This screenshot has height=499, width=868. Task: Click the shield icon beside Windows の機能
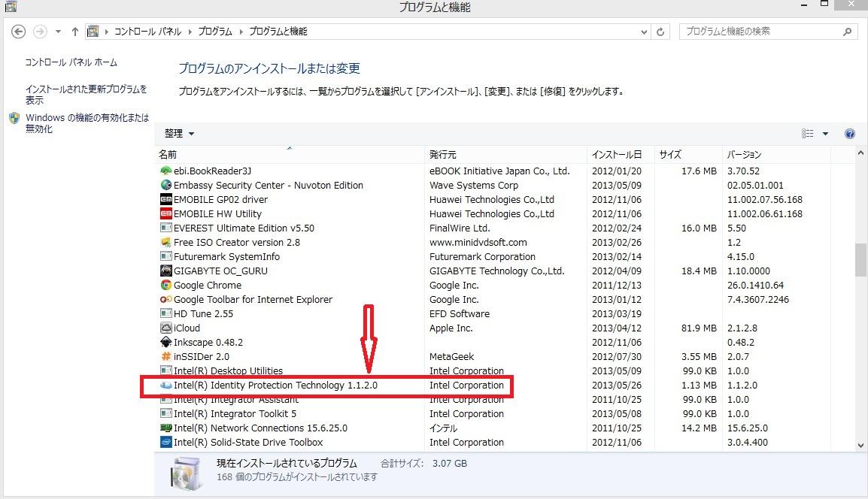click(15, 118)
